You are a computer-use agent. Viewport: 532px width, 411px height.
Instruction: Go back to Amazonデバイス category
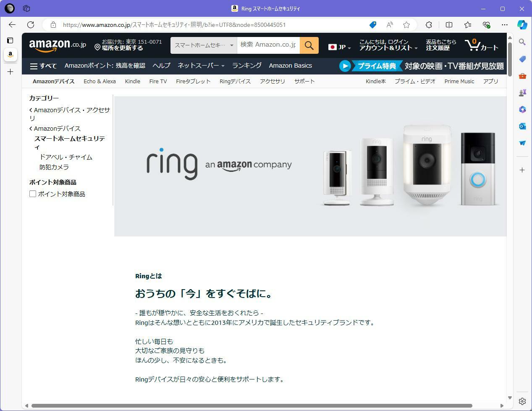pos(55,128)
